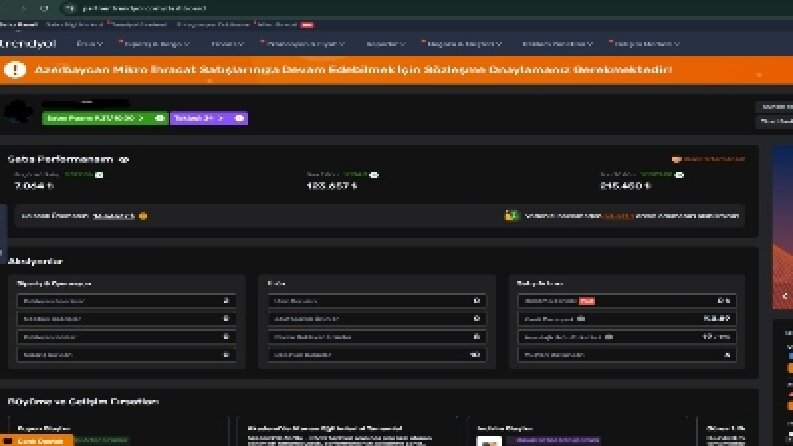The height and width of the screenshot is (446, 793).
Task: Dismiss the orange Azerbaycan Mikro İhracat banner
Action: pyautogui.click(x=759, y=75)
